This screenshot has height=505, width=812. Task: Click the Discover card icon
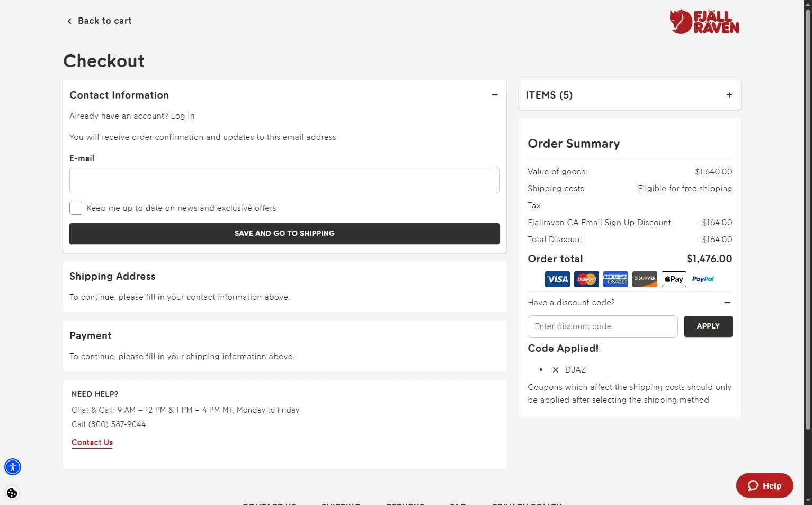(645, 279)
